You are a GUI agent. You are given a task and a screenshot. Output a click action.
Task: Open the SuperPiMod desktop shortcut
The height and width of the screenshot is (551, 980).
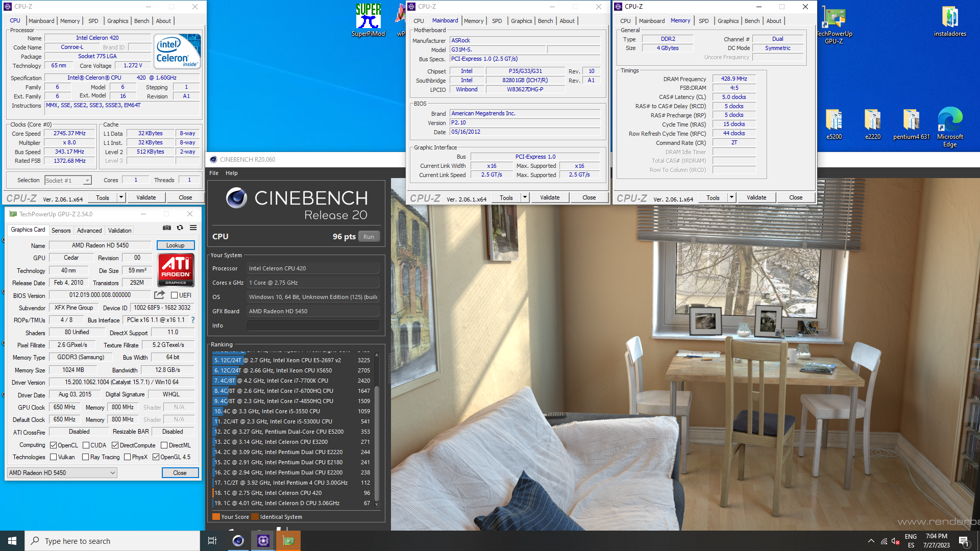368,20
